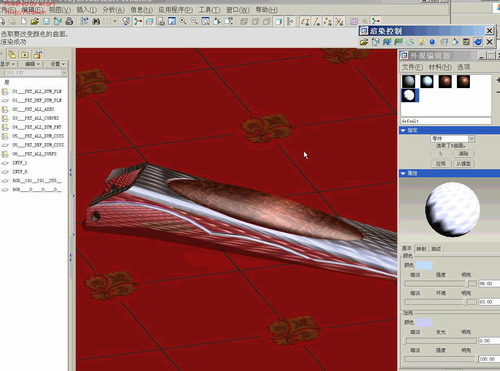Click the save icon in main toolbar

(46, 22)
